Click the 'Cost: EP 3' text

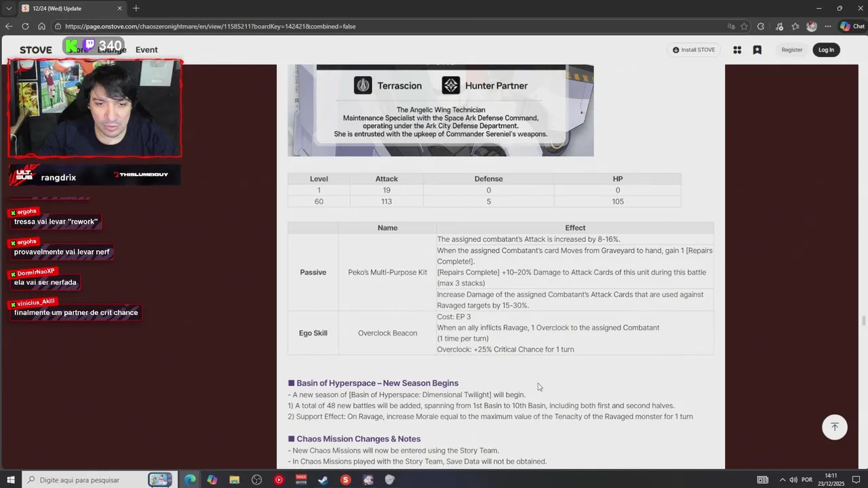(x=454, y=317)
